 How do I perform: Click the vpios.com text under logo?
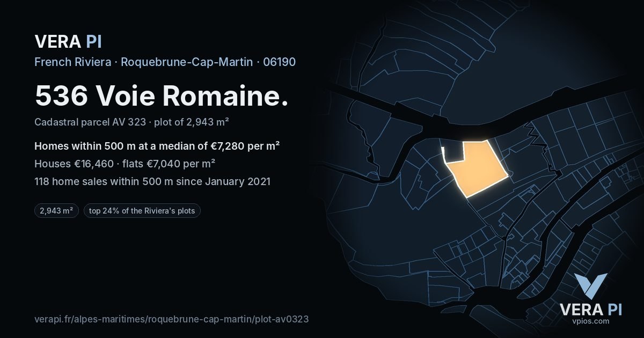(590, 321)
